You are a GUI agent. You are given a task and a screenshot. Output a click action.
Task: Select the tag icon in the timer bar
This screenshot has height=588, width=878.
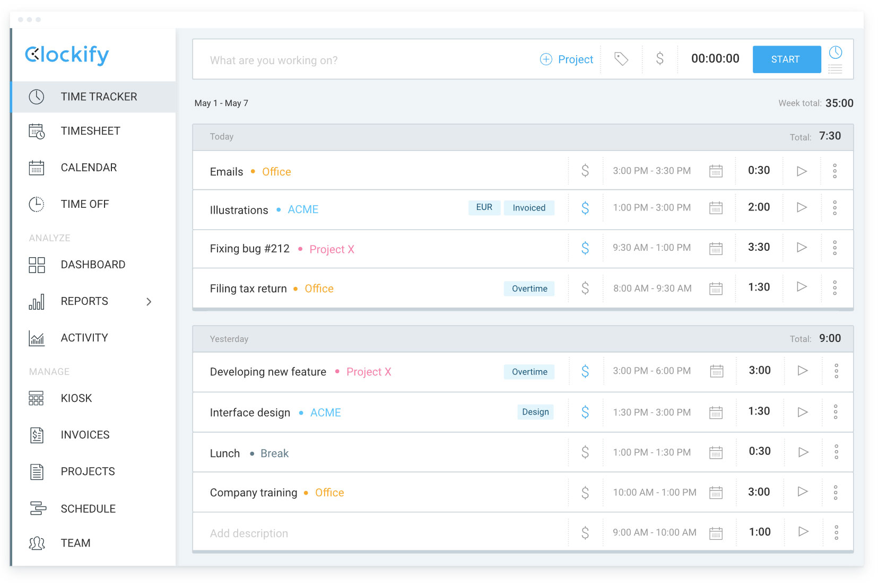coord(621,59)
